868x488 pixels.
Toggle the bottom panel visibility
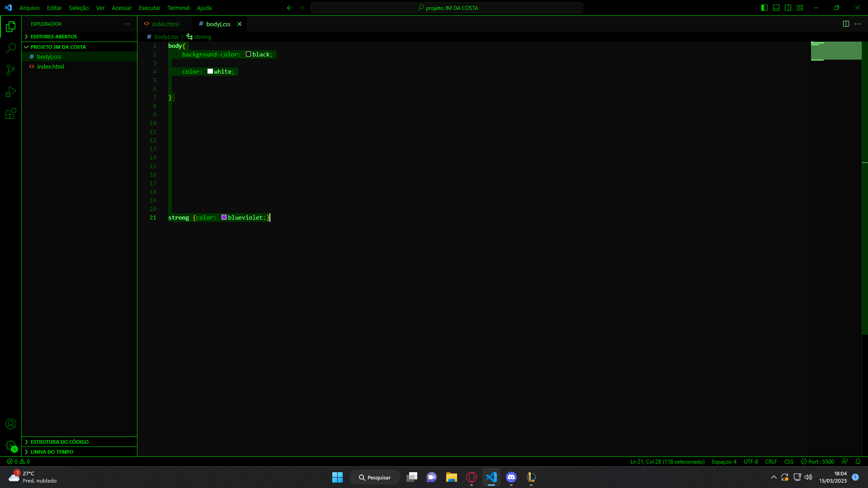[776, 8]
